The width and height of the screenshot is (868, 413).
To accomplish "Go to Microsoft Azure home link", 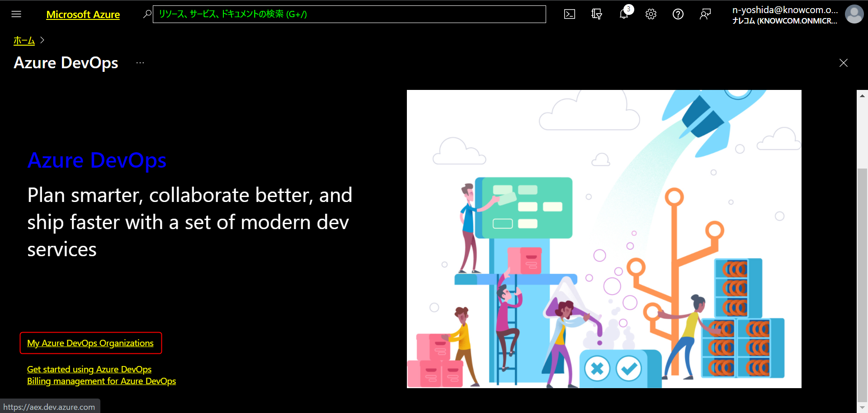I will tap(83, 14).
